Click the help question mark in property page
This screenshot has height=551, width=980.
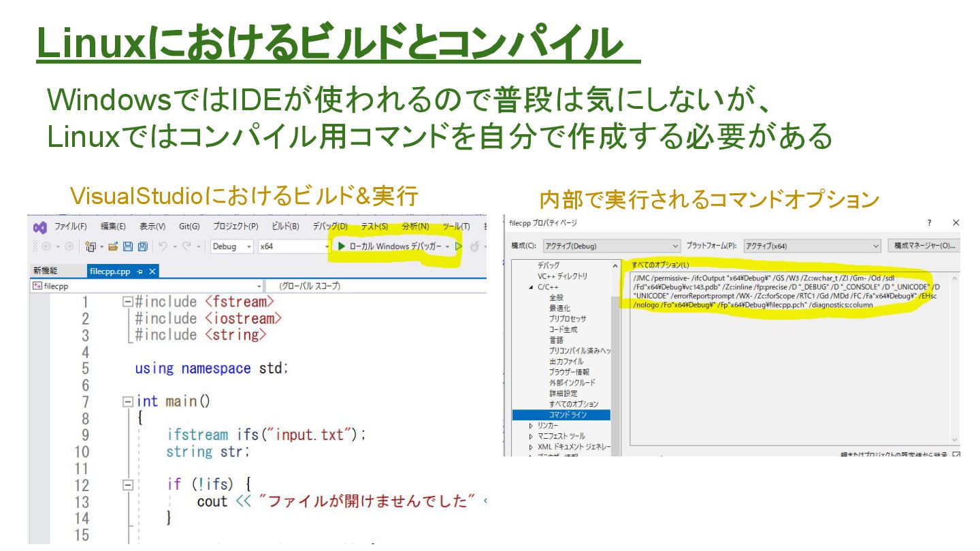pos(930,222)
